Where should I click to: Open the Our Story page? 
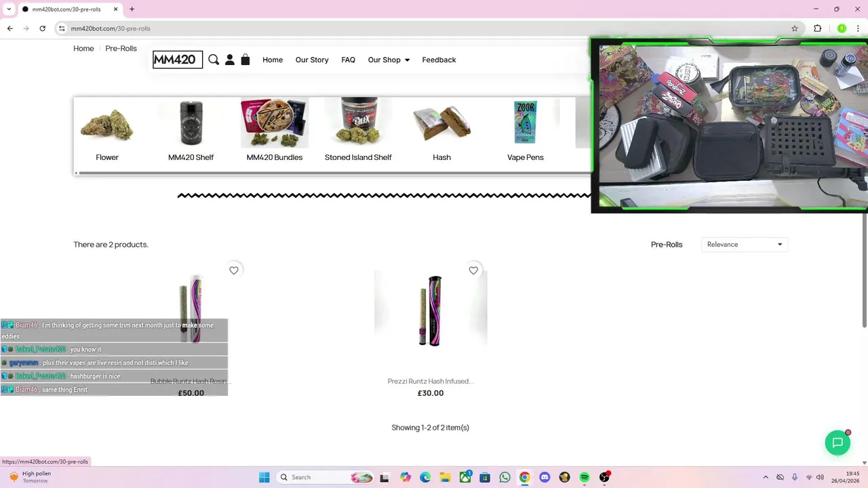pos(312,60)
